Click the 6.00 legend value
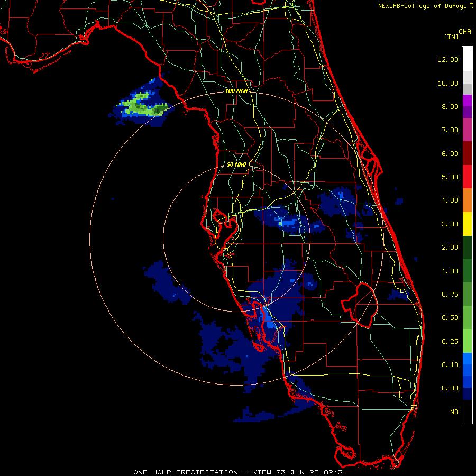The height and width of the screenshot is (476, 476). (x=450, y=153)
